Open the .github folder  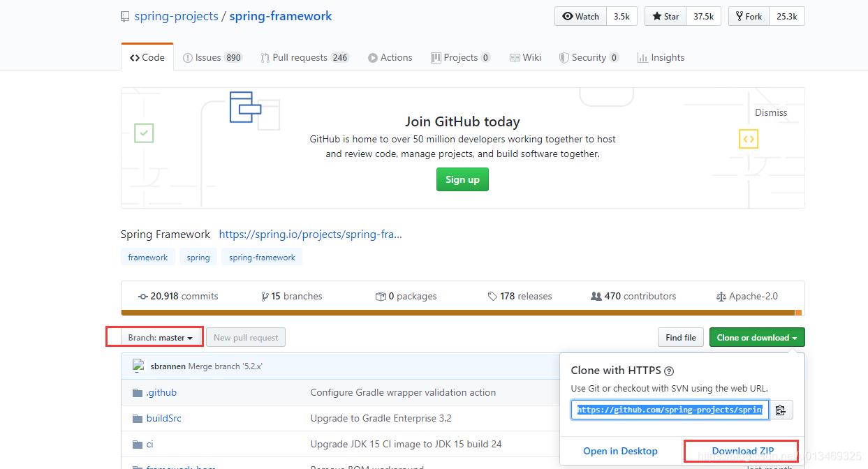click(161, 392)
